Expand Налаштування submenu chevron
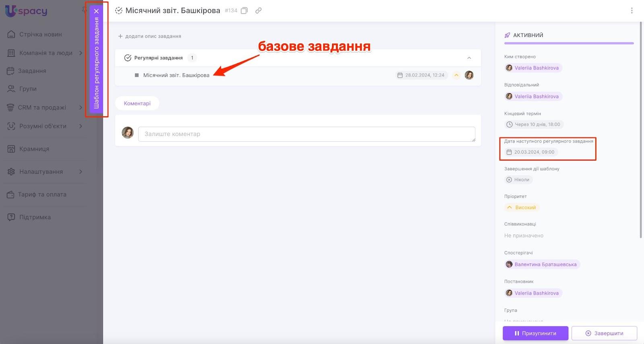This screenshot has height=344, width=644. coord(80,172)
